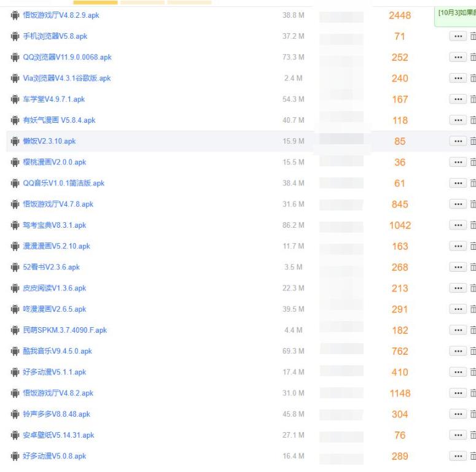Screen dimensions: 476x472
Task: Open the ··· menu on 52看书V2.3.6.apk row
Action: (x=458, y=267)
